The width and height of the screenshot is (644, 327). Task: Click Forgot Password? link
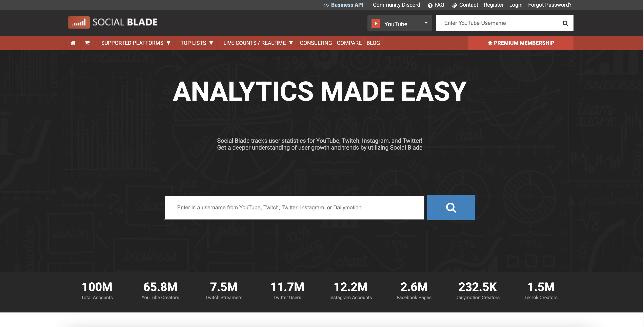point(549,5)
